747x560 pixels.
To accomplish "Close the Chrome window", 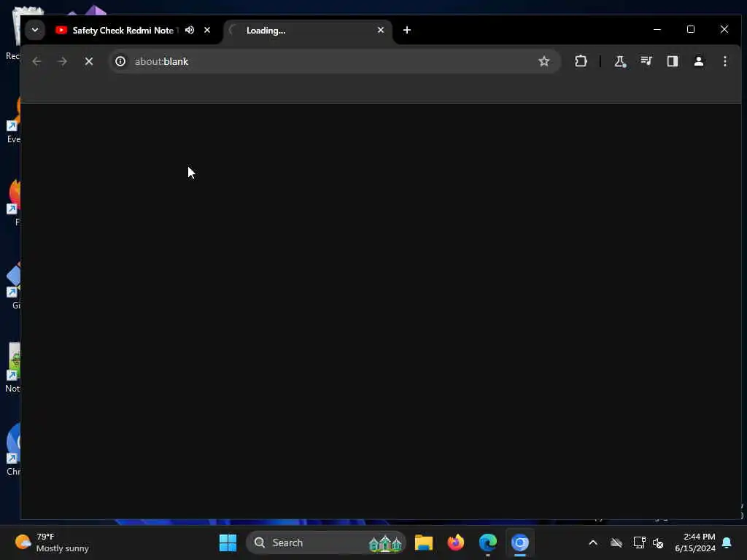I will point(724,29).
